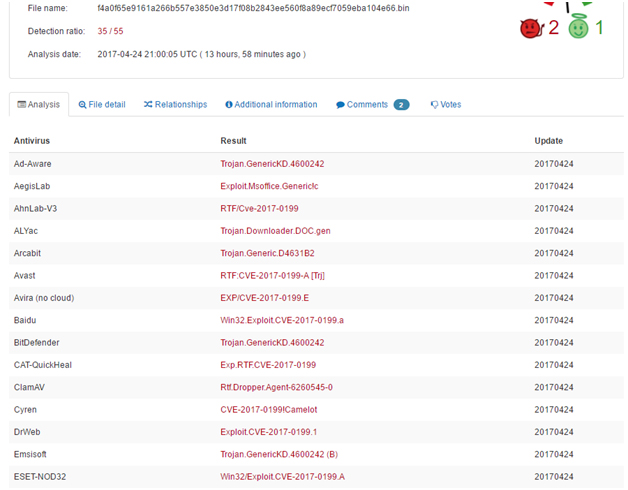Screen dimensions: 628x490
Task: Click the malicious vote count 2
Action: click(x=554, y=28)
